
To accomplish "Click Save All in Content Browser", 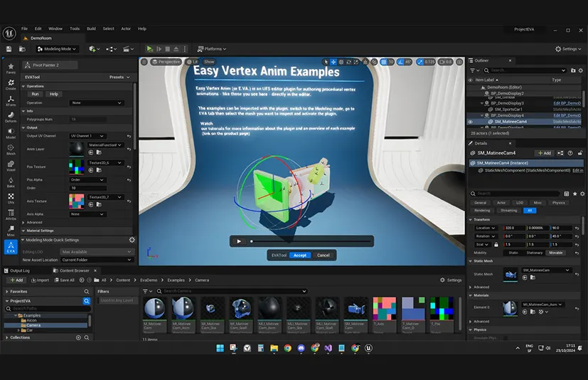I will (x=65, y=280).
